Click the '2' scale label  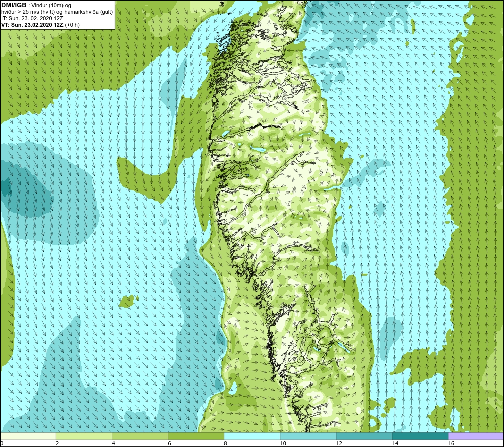click(57, 443)
